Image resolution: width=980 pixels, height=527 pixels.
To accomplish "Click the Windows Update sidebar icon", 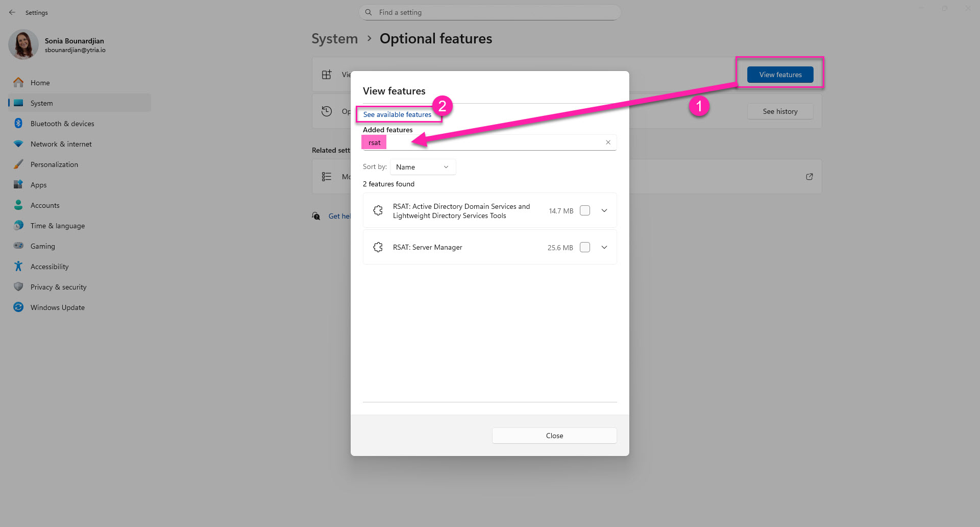I will 18,307.
